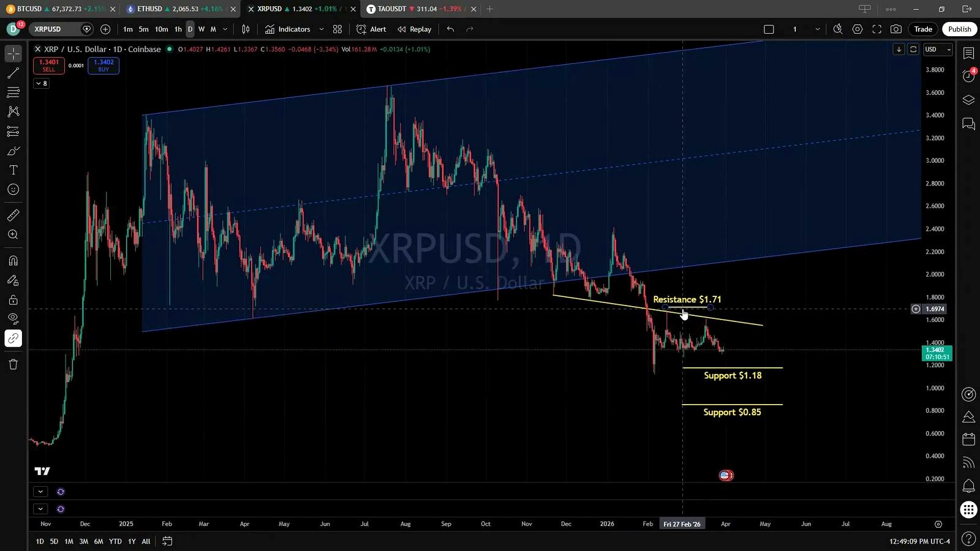Open the quick search icon
980x551 pixels.
[838, 29]
